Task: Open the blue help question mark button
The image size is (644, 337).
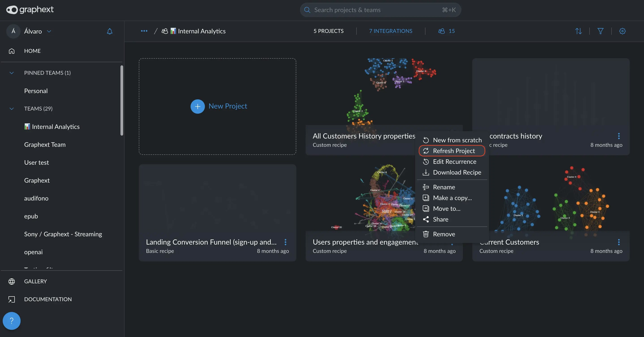Action: pos(11,321)
